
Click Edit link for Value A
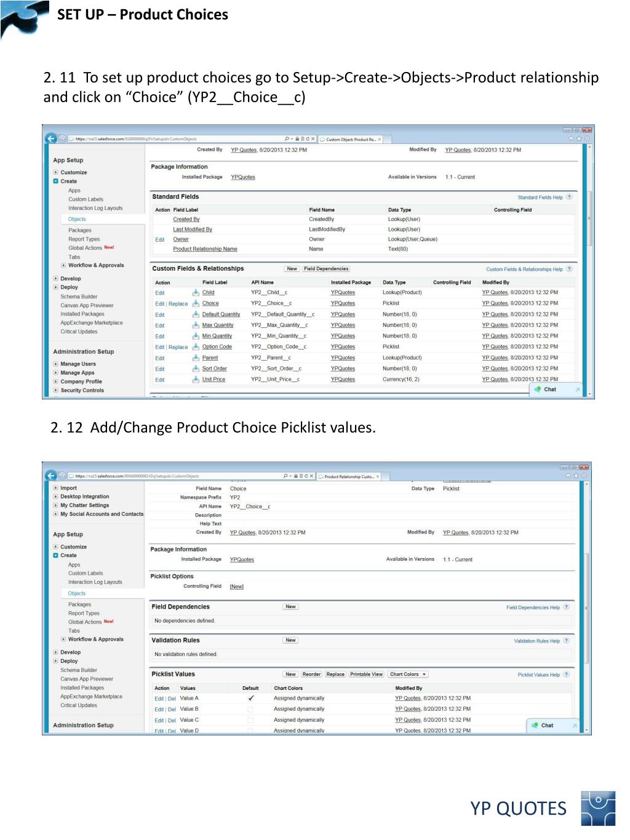(x=159, y=699)
